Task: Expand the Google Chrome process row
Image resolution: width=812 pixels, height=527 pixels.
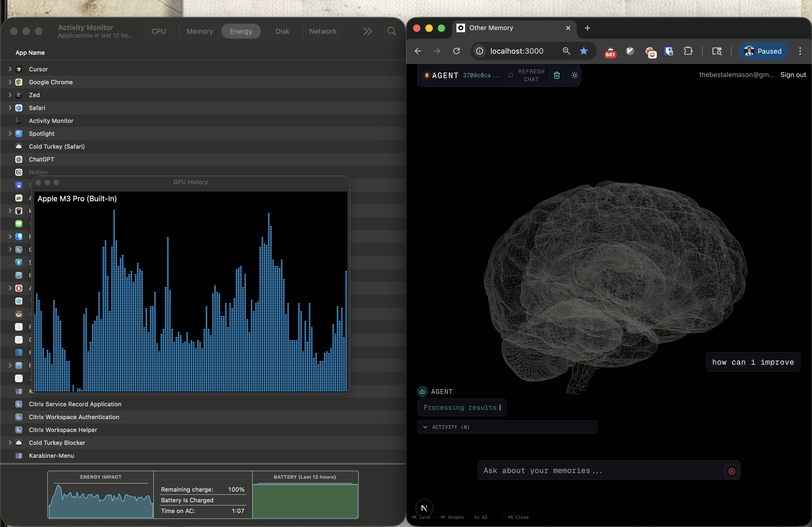Action: (10, 82)
